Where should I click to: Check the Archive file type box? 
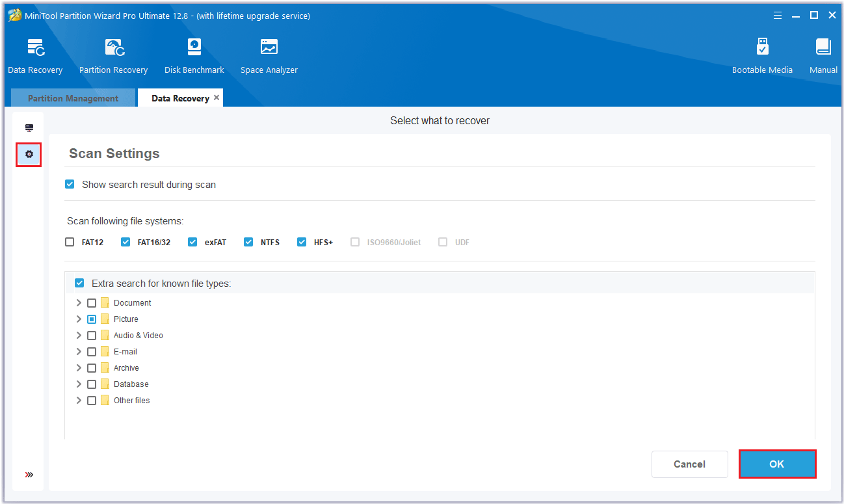92,368
